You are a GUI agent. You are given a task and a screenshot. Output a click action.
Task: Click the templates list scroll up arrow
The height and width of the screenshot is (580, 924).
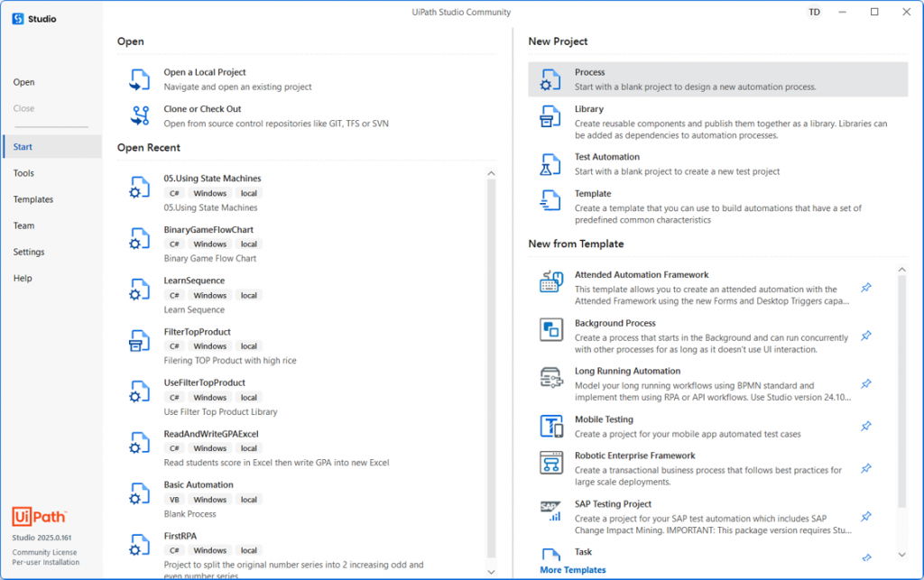(901, 270)
